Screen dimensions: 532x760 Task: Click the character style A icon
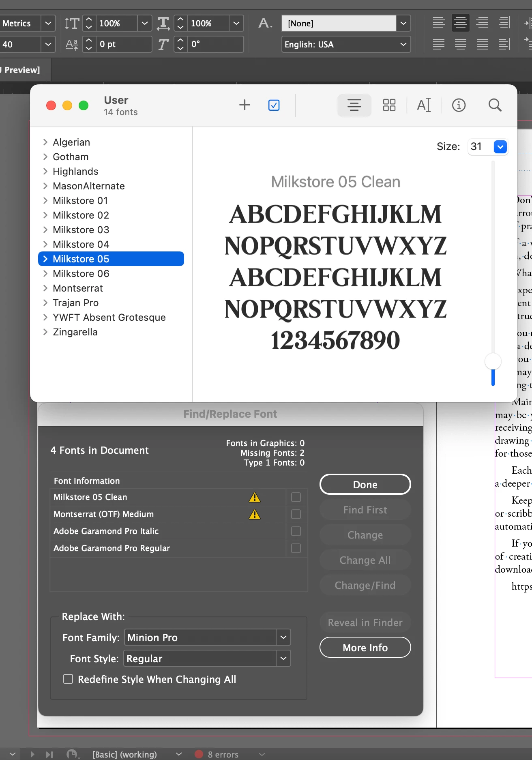point(265,23)
